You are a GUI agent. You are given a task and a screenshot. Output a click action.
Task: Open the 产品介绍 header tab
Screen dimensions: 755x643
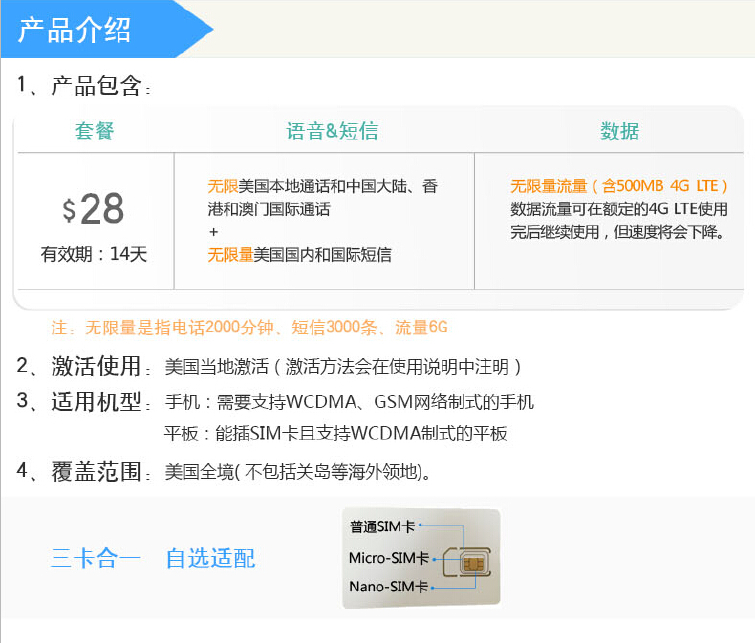[x=75, y=30]
